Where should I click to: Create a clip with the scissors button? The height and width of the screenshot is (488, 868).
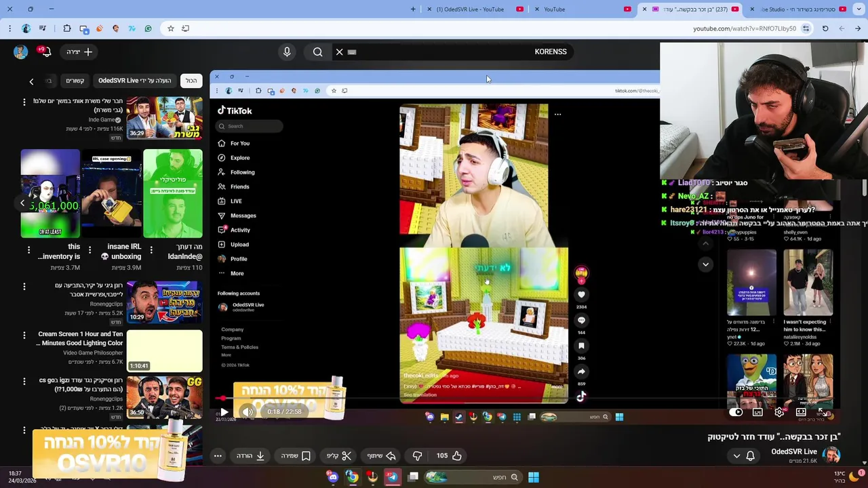pyautogui.click(x=339, y=455)
